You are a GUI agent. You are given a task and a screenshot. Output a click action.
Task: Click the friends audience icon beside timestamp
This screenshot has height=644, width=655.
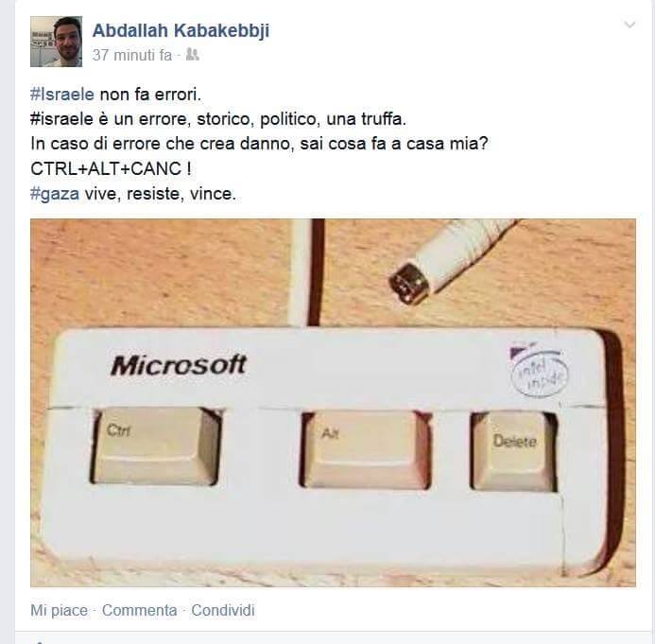tap(192, 54)
